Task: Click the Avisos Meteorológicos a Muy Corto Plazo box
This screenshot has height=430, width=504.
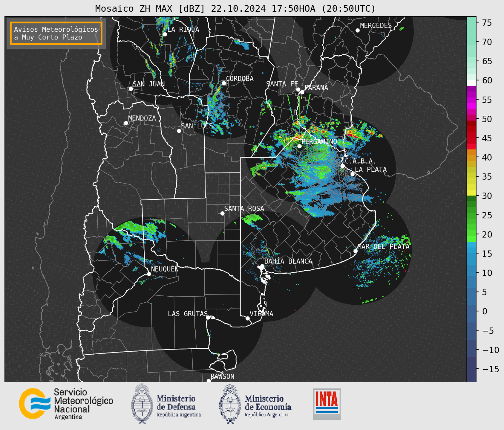Action: (56, 33)
